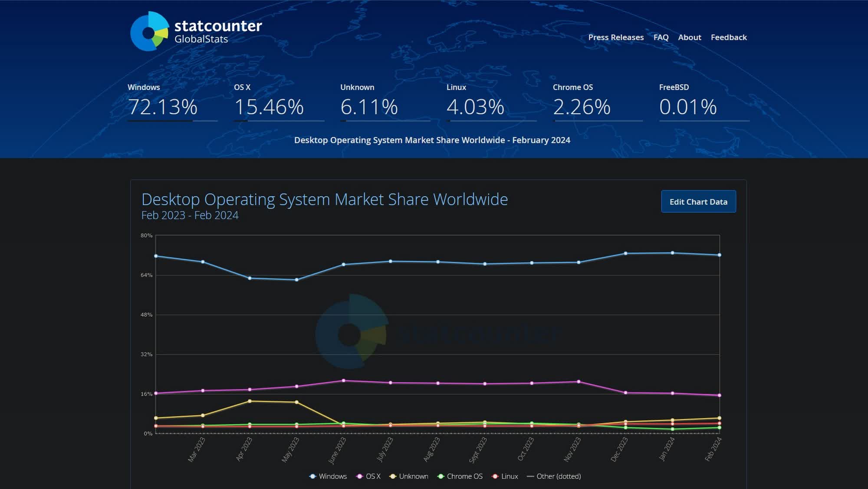Click the Windows data point for Feb 2024

(720, 255)
